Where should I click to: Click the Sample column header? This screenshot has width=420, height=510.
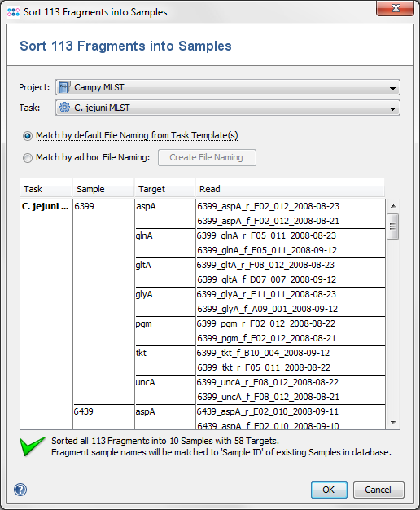[103, 189]
